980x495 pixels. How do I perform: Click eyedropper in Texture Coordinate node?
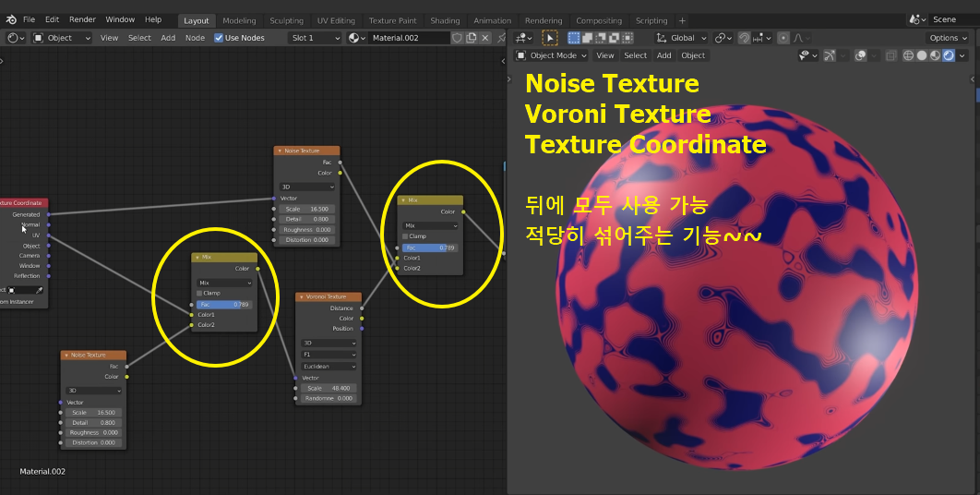click(x=40, y=290)
